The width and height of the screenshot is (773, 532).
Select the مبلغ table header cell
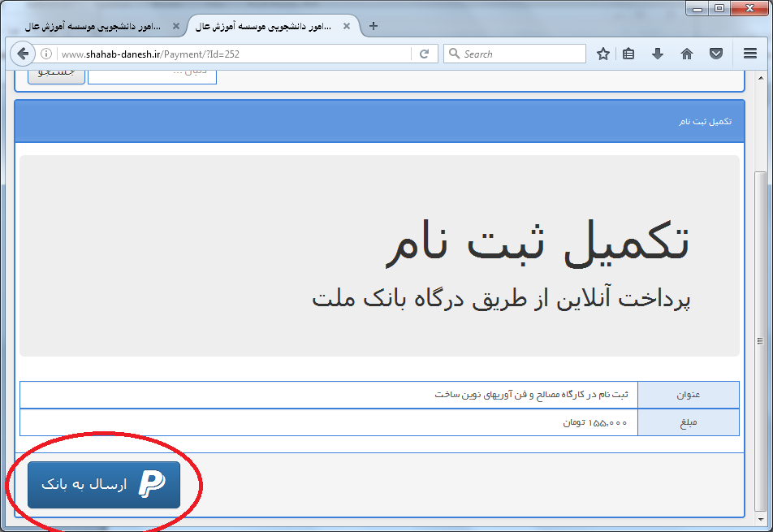689,422
